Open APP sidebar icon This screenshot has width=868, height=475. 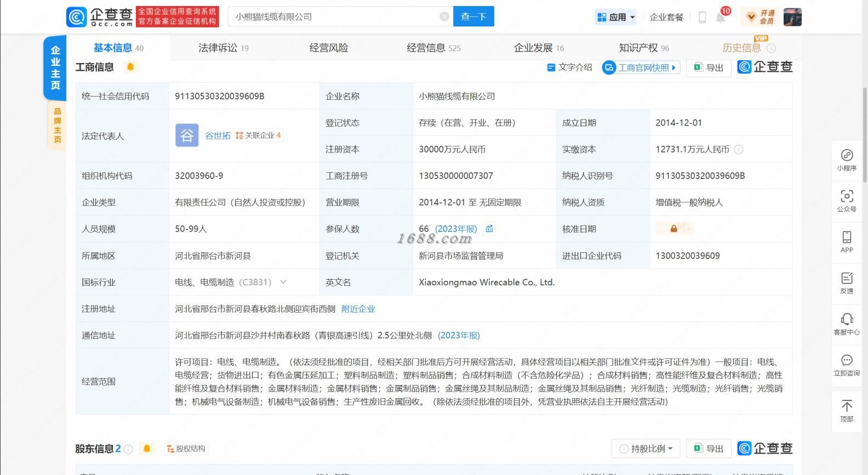point(847,241)
